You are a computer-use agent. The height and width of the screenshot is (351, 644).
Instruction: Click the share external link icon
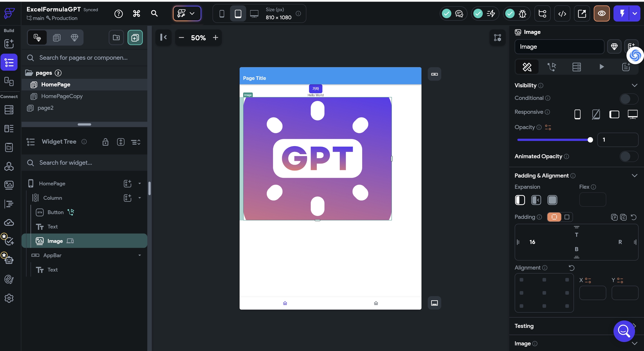582,13
